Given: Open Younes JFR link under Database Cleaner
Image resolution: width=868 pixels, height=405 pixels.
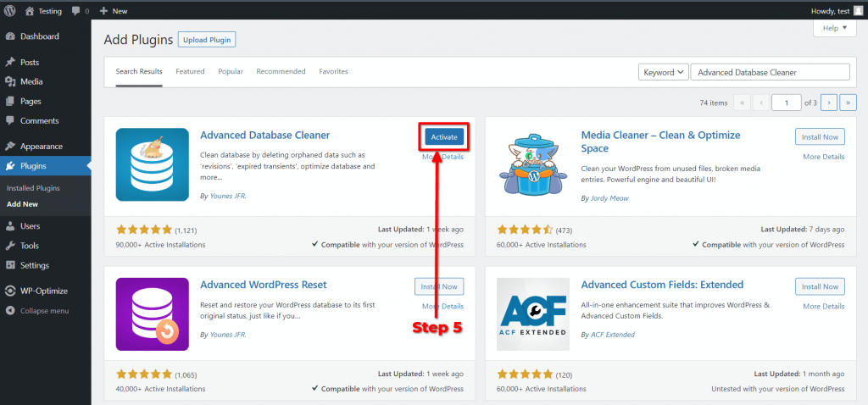Looking at the screenshot, I should pyautogui.click(x=227, y=196).
